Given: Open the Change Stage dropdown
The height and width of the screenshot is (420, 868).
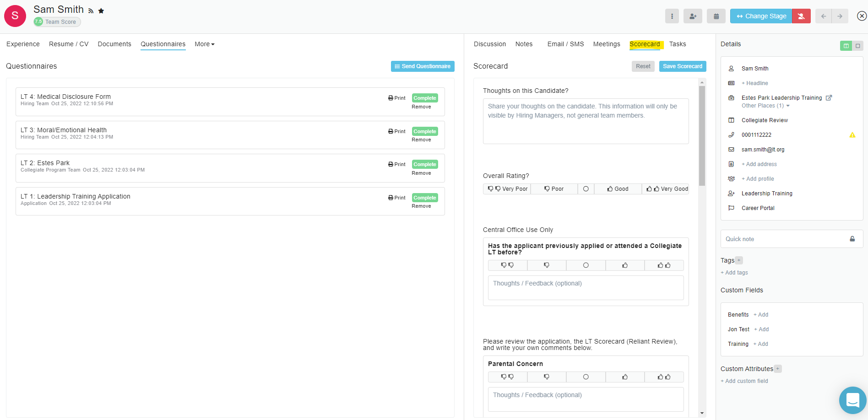Looking at the screenshot, I should pyautogui.click(x=761, y=16).
